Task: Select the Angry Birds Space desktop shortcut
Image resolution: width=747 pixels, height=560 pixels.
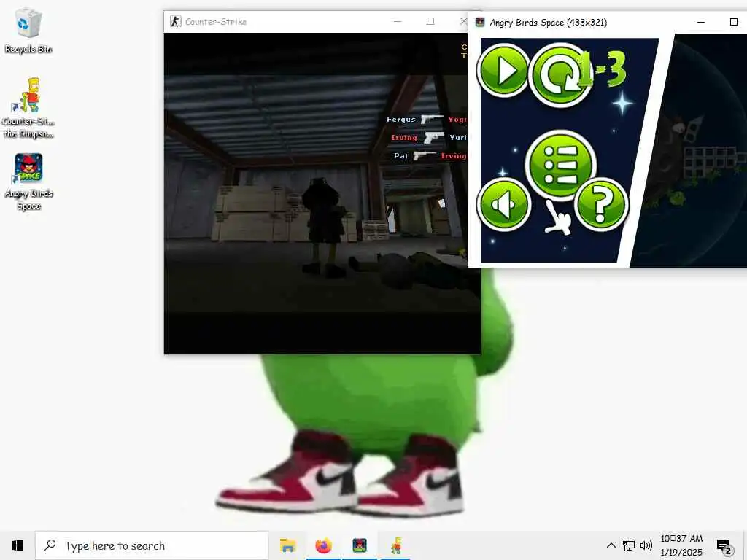Action: click(x=28, y=182)
